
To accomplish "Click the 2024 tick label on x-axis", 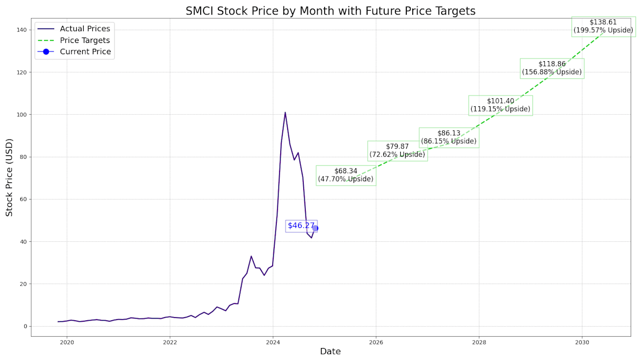I will coord(273,342).
